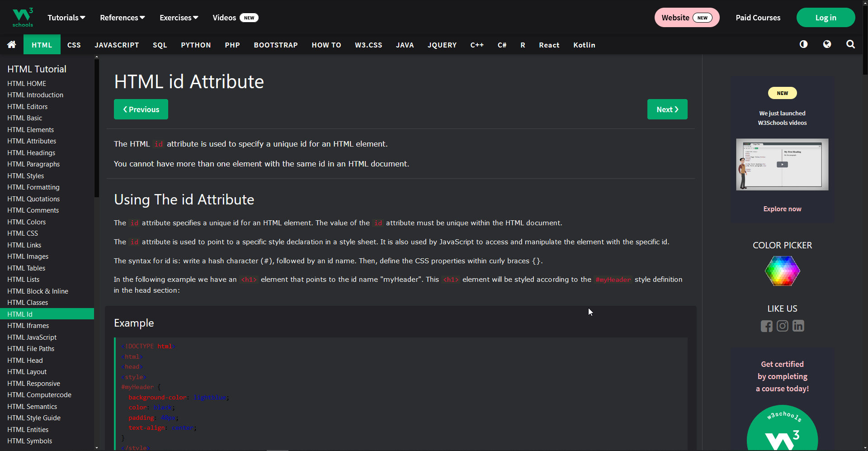Expand the Tutorials menu
The width and height of the screenshot is (868, 451).
click(x=66, y=18)
